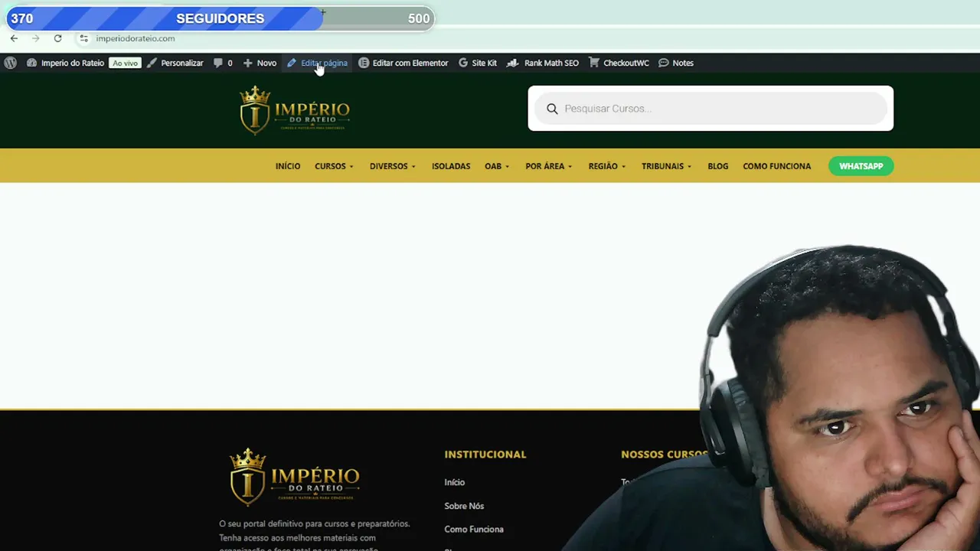Open Notes in the admin bar
This screenshot has height=551, width=980.
pos(676,63)
